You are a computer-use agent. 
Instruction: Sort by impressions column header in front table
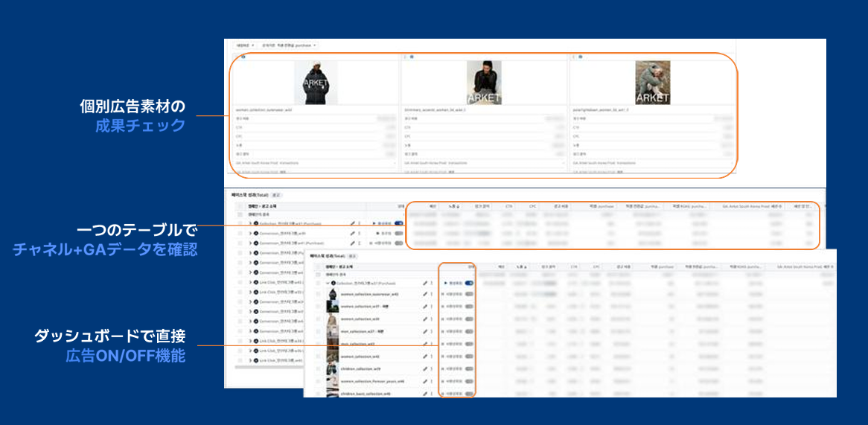(520, 265)
